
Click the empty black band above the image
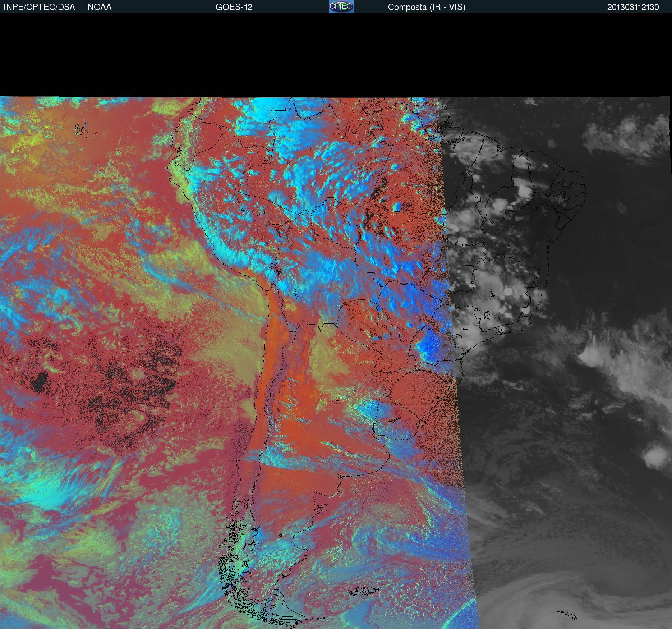[336, 54]
